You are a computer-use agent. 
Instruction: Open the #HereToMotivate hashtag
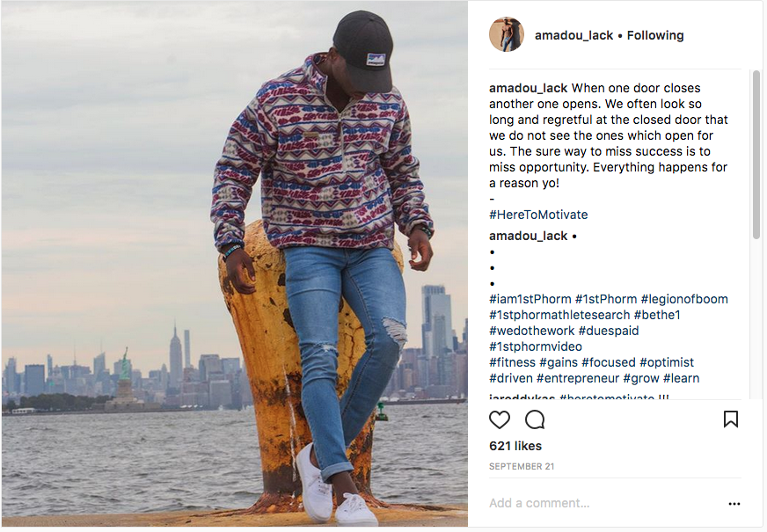click(x=538, y=215)
